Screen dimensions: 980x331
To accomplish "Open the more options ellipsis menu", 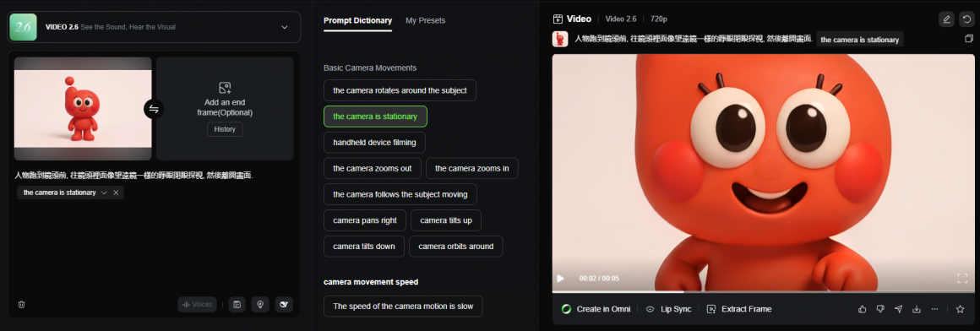I will [935, 309].
